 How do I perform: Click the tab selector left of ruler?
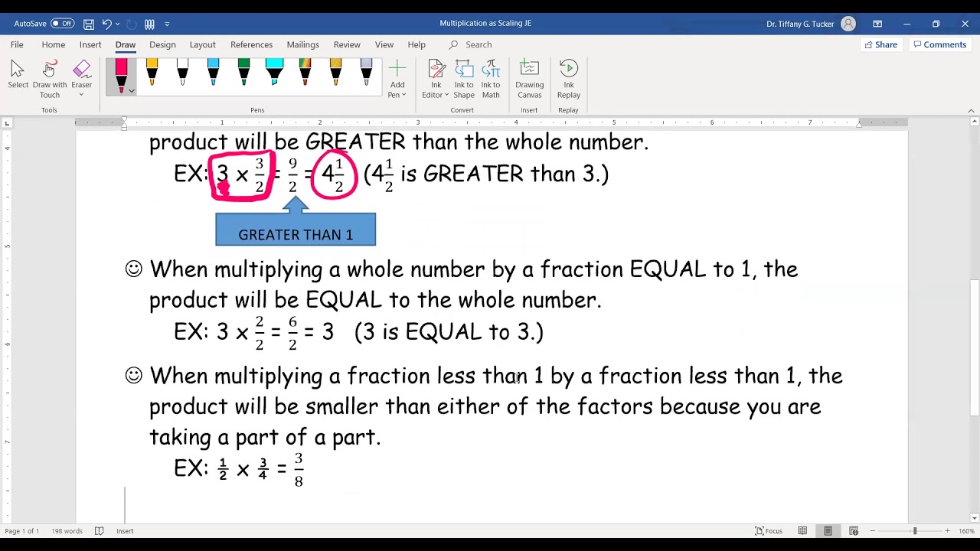click(7, 122)
